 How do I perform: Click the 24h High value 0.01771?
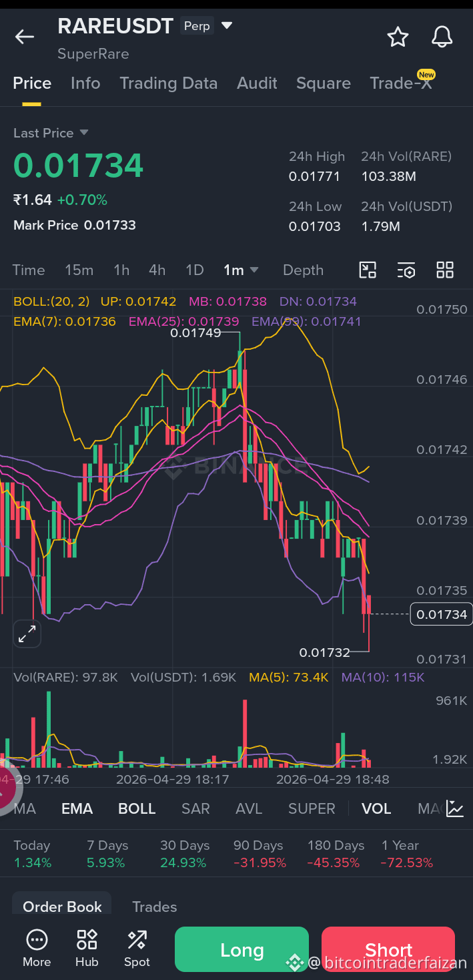[314, 177]
